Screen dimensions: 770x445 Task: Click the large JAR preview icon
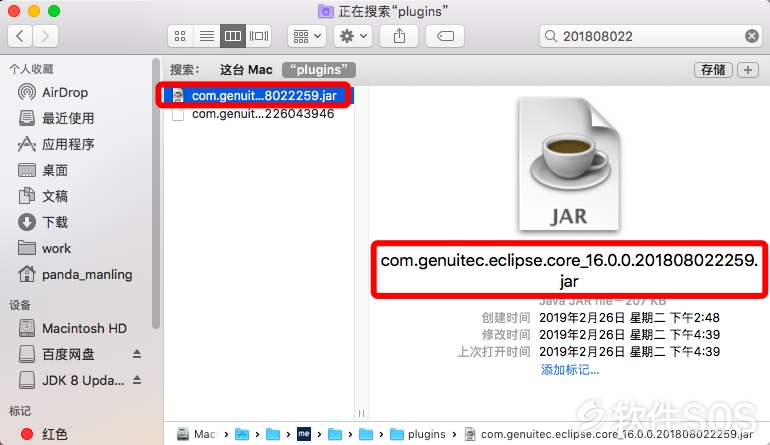coord(569,165)
